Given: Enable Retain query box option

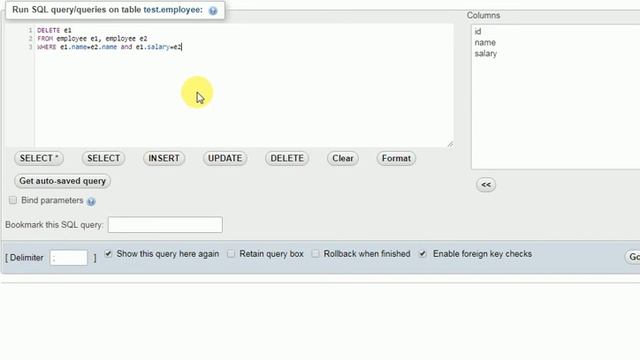Looking at the screenshot, I should click(231, 253).
